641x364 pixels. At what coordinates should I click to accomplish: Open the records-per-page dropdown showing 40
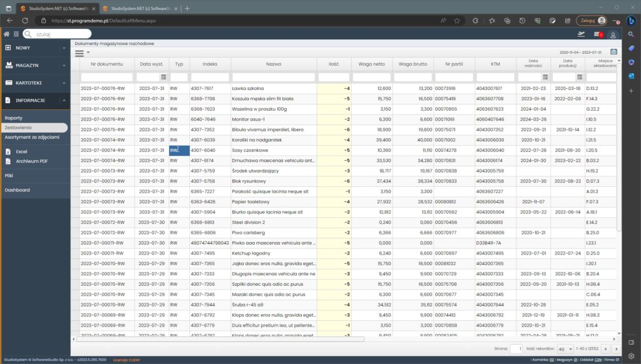click(x=565, y=349)
